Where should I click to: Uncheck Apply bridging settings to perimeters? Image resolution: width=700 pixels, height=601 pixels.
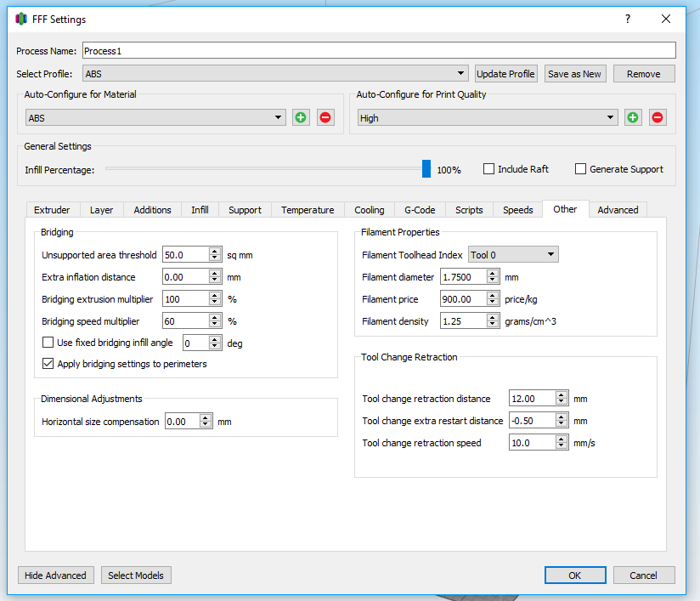48,363
